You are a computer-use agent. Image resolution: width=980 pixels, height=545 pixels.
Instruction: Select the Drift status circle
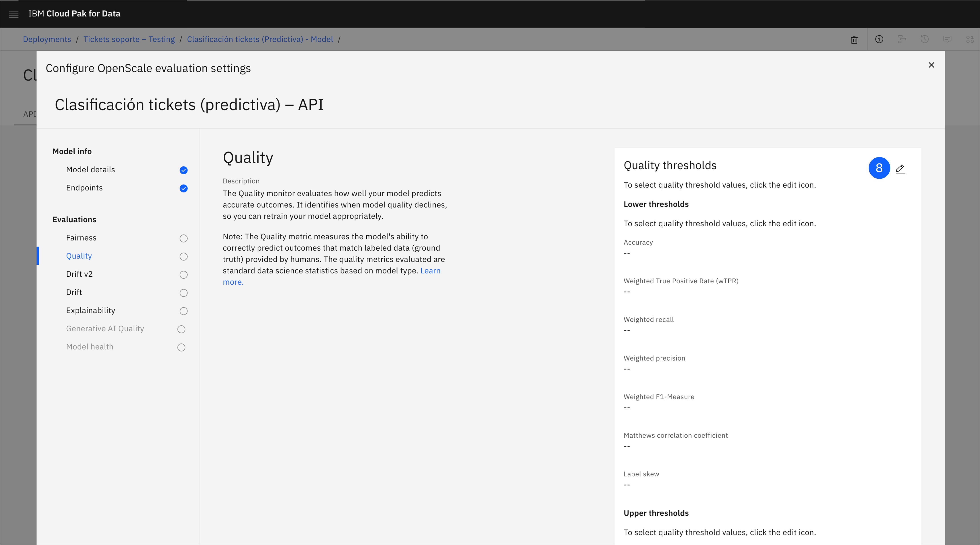pos(183,293)
